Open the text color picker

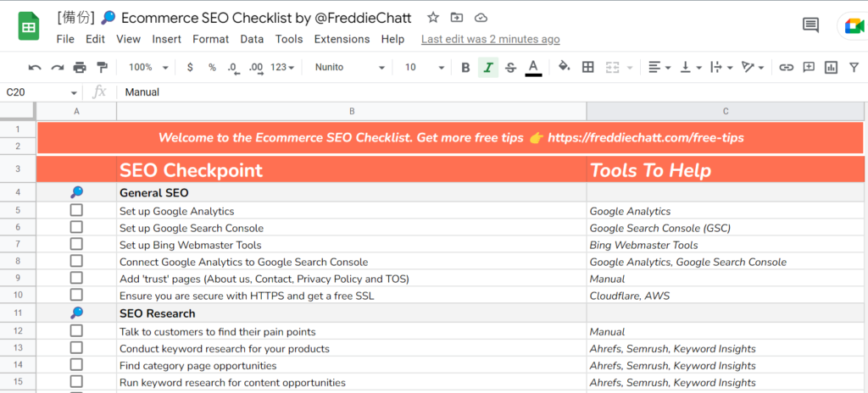coord(533,68)
